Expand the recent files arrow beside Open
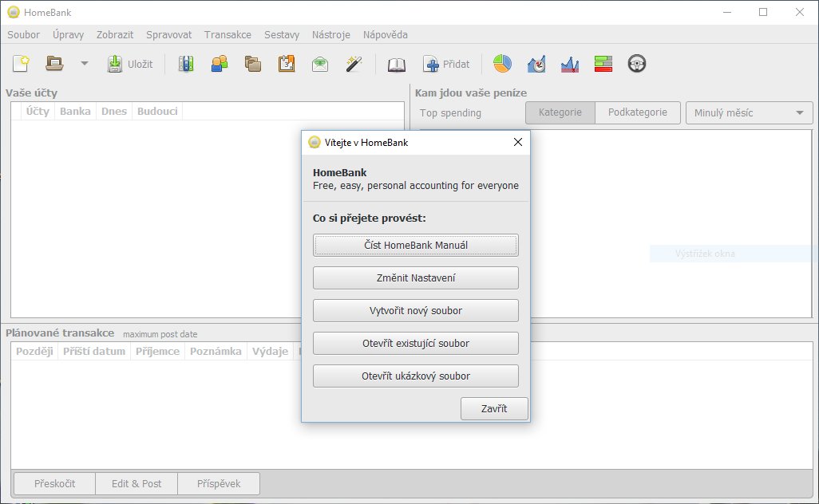Screen dimensions: 819x504 tap(84, 64)
